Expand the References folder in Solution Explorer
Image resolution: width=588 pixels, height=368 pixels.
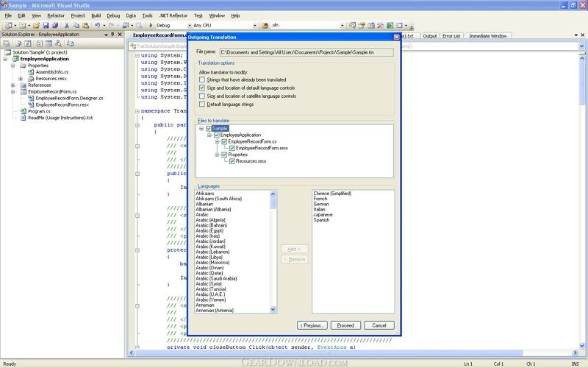pyautogui.click(x=13, y=85)
